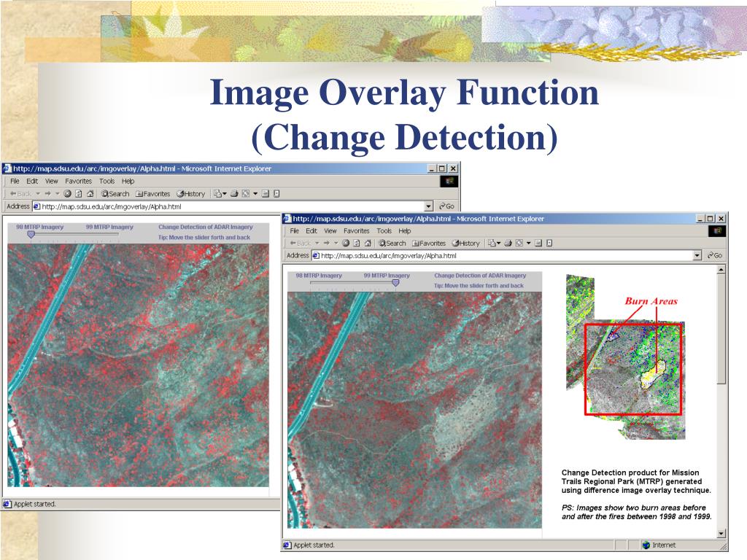Click the Refresh icon in the left browser window
This screenshot has width=747, height=560.
79,194
